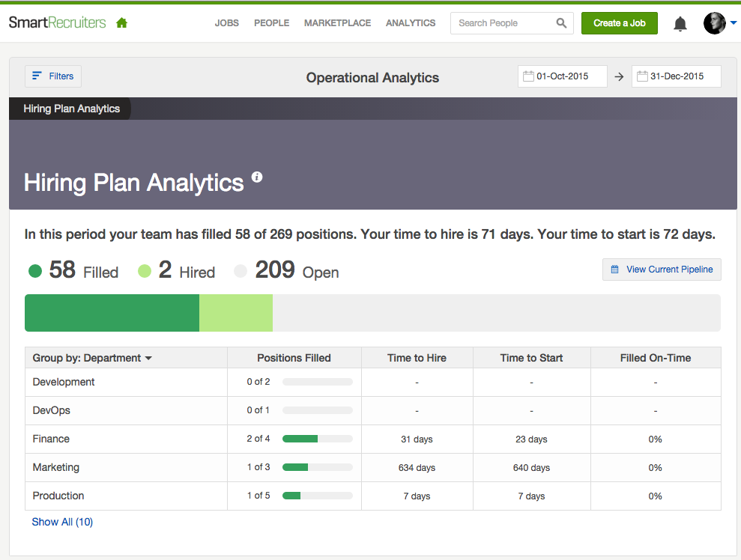The height and width of the screenshot is (560, 741).
Task: Click the Show All (10) link
Action: pyautogui.click(x=62, y=522)
